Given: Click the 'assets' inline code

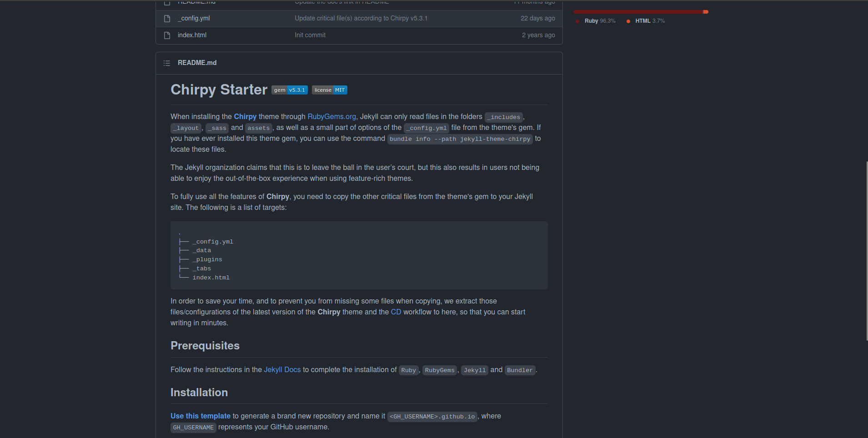Looking at the screenshot, I should (259, 128).
